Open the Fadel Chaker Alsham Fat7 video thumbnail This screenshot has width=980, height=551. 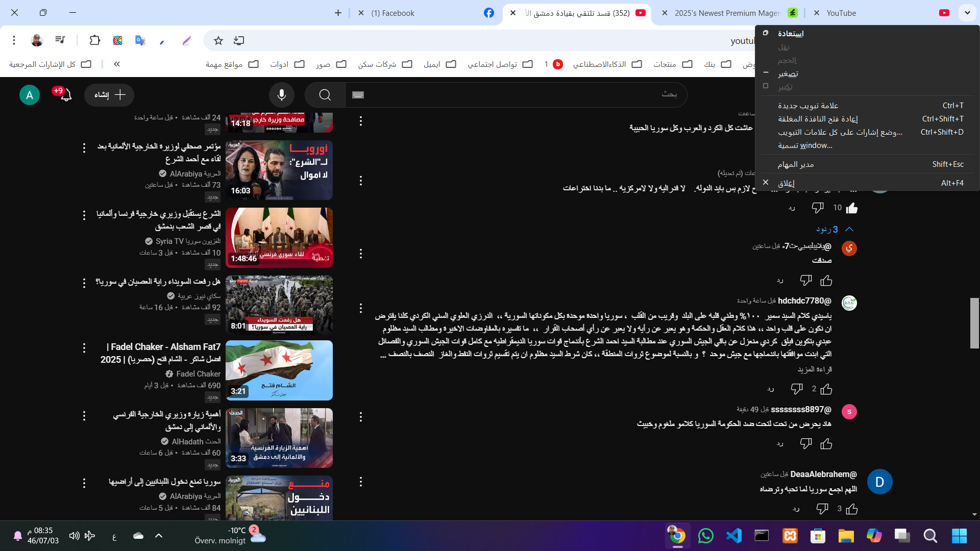click(x=279, y=370)
